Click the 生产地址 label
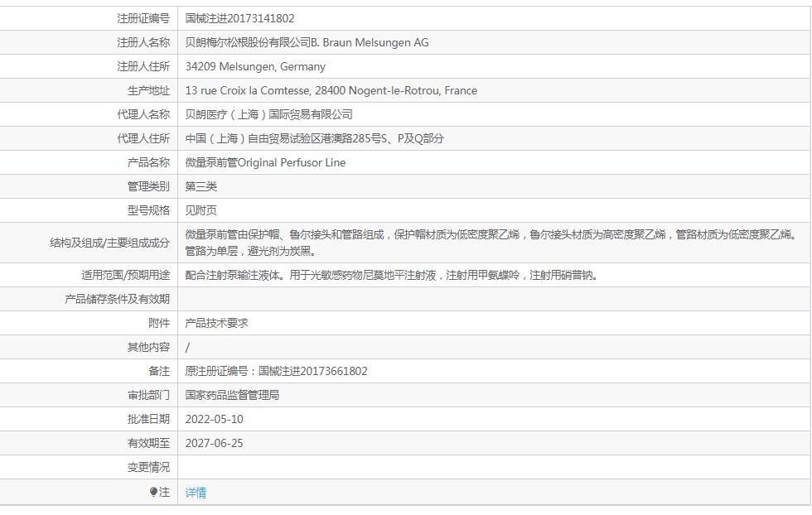Screen dimensions: 812x515 coord(148,90)
